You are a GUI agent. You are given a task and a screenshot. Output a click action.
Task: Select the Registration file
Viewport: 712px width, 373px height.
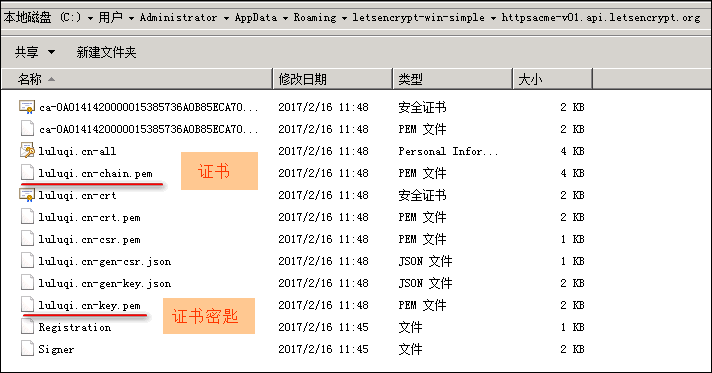pyautogui.click(x=74, y=327)
